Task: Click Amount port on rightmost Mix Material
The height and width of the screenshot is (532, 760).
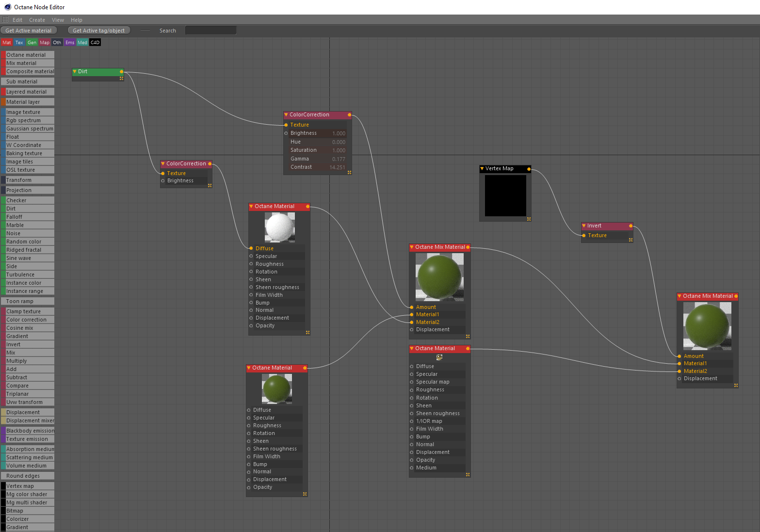Action: click(679, 356)
